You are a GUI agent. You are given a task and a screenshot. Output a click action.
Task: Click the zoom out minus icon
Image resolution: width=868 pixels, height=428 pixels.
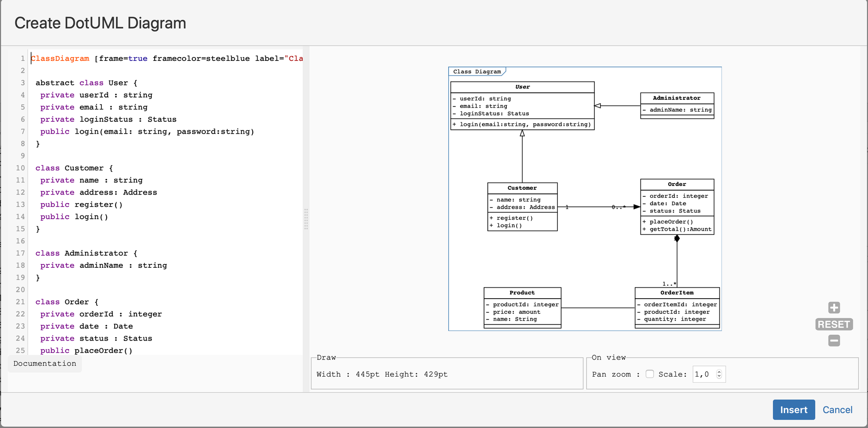(x=834, y=340)
